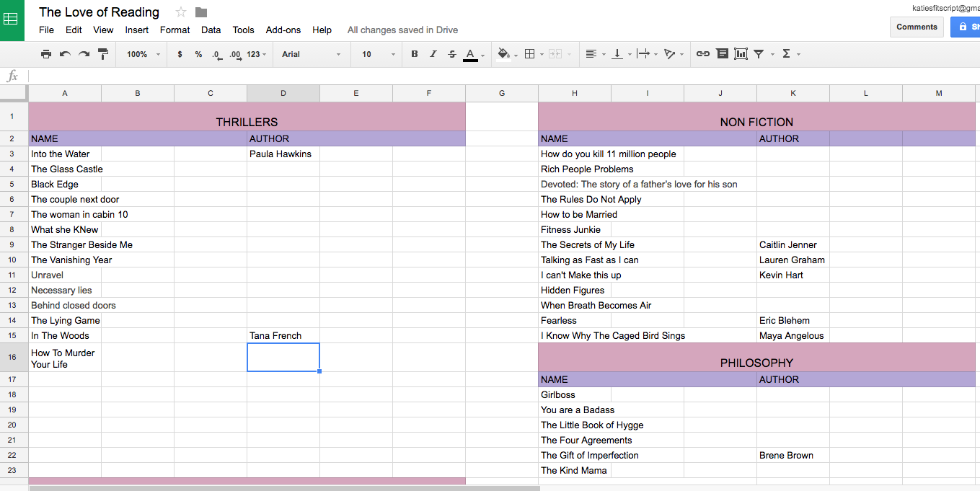Open text color picker
The image size is (980, 491).
click(x=470, y=54)
